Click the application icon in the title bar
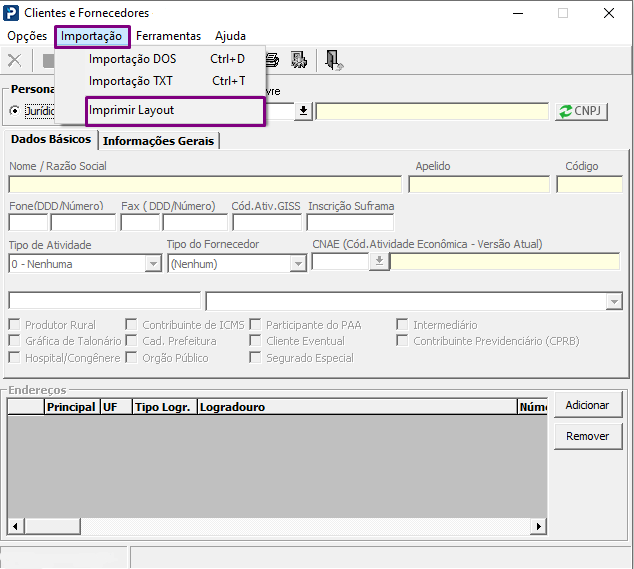This screenshot has width=634, height=569. pos(12,13)
